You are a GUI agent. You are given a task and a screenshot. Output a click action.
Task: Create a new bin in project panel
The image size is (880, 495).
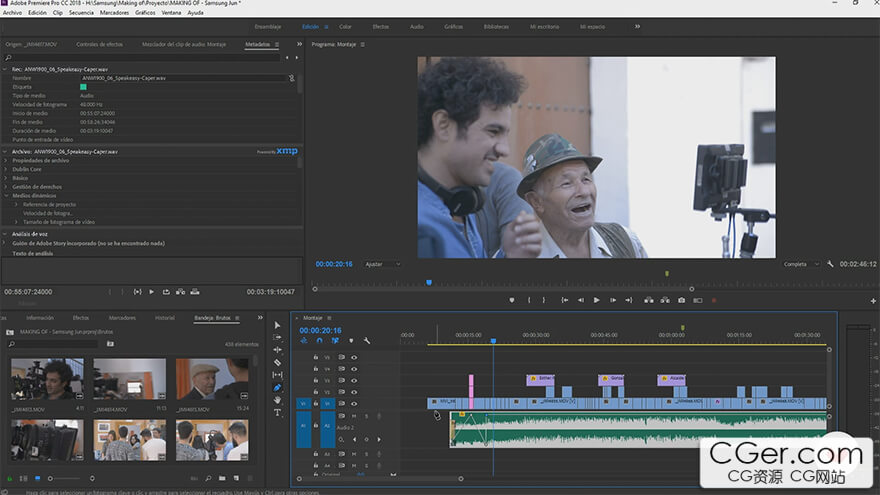tap(222, 478)
